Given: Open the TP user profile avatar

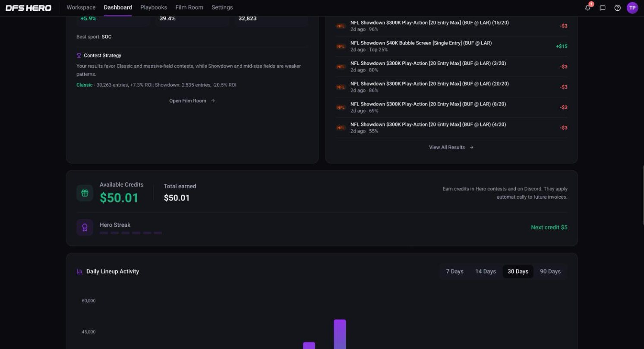Looking at the screenshot, I should tap(632, 8).
